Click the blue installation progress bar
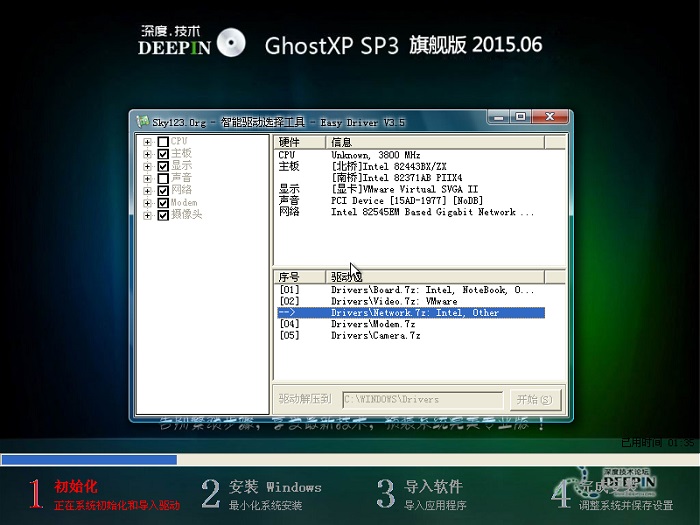This screenshot has height=525, width=700. (x=89, y=460)
